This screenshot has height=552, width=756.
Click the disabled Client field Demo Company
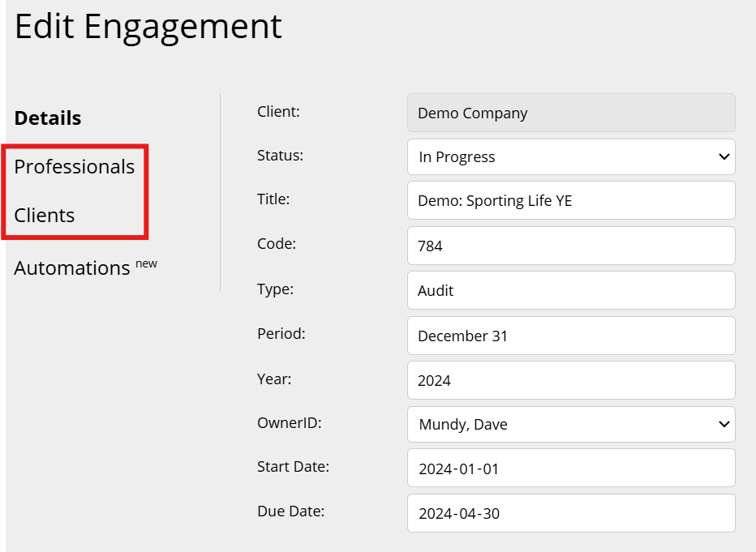coord(571,113)
